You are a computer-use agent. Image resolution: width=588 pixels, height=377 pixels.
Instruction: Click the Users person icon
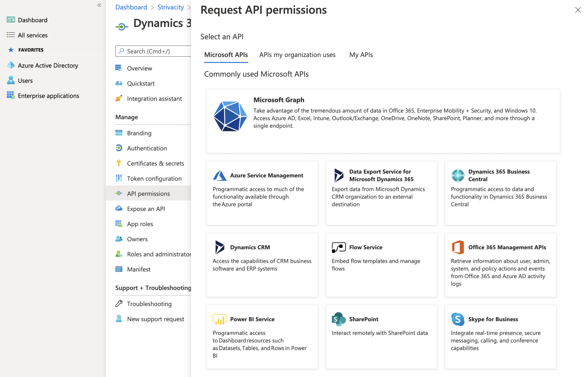point(11,80)
